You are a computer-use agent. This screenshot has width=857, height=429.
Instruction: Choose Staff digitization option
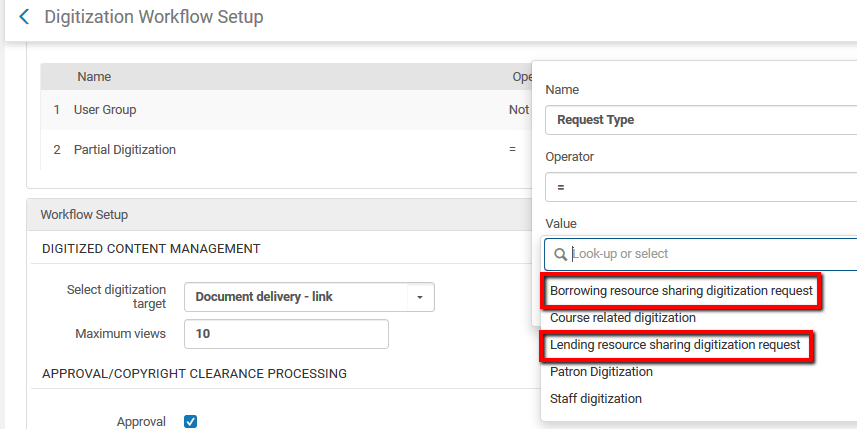pos(596,399)
